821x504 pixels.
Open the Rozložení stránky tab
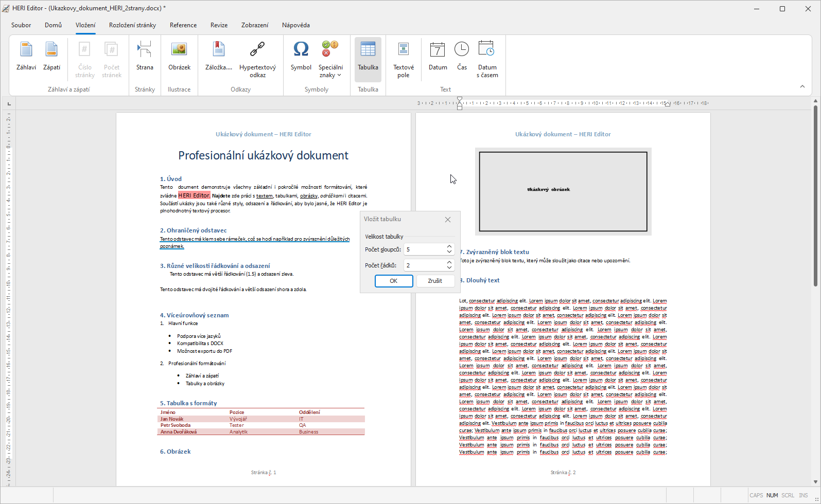pos(132,25)
